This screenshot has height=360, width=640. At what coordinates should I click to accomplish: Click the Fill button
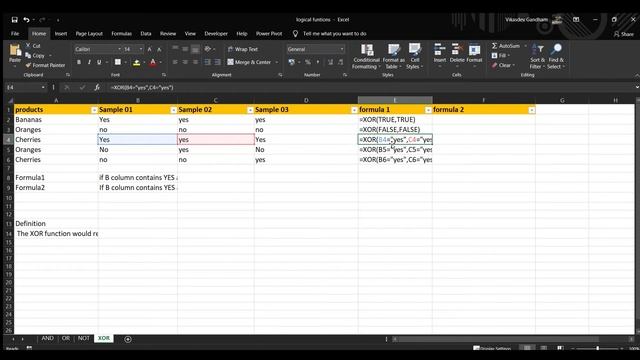pyautogui.click(x=499, y=56)
